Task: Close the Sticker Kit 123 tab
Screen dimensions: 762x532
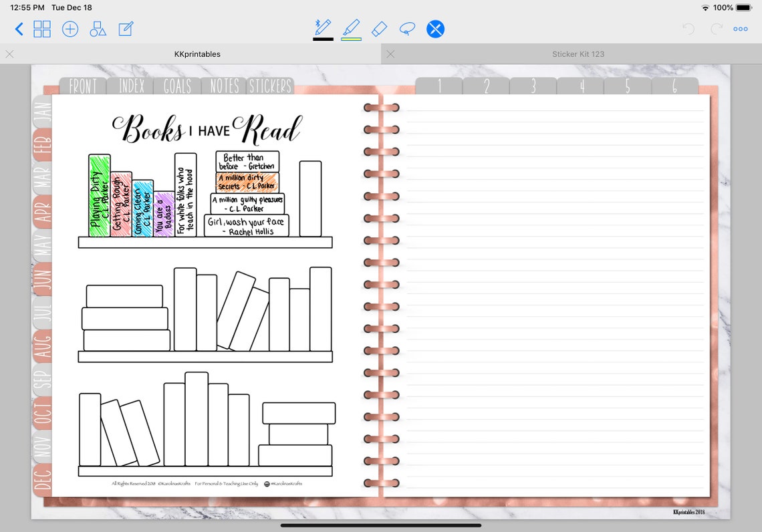Action: pyautogui.click(x=390, y=53)
